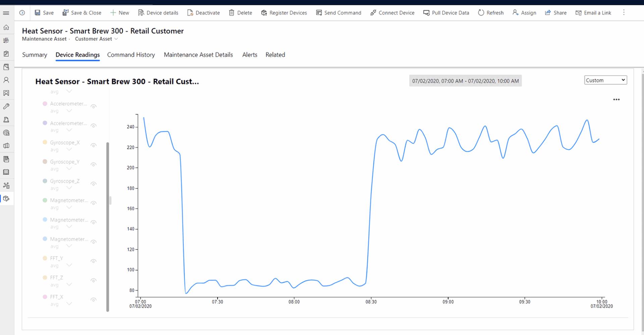Image resolution: width=644 pixels, height=335 pixels.
Task: Refresh the record
Action: coord(491,13)
